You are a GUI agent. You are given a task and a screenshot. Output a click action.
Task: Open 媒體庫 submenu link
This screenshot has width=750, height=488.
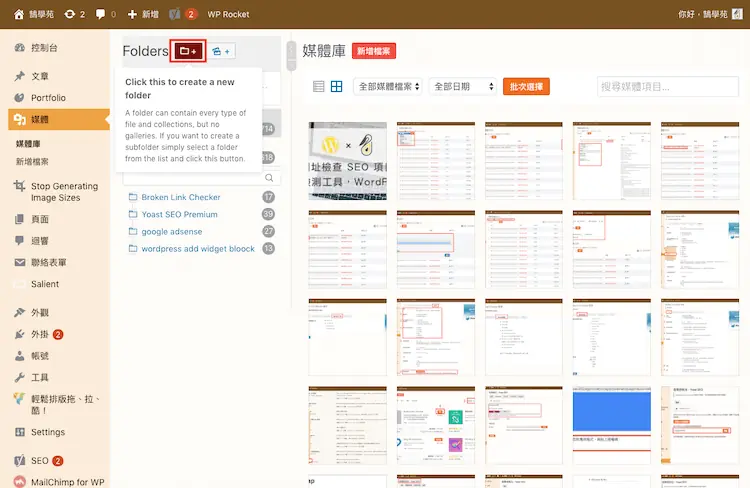(x=28, y=144)
